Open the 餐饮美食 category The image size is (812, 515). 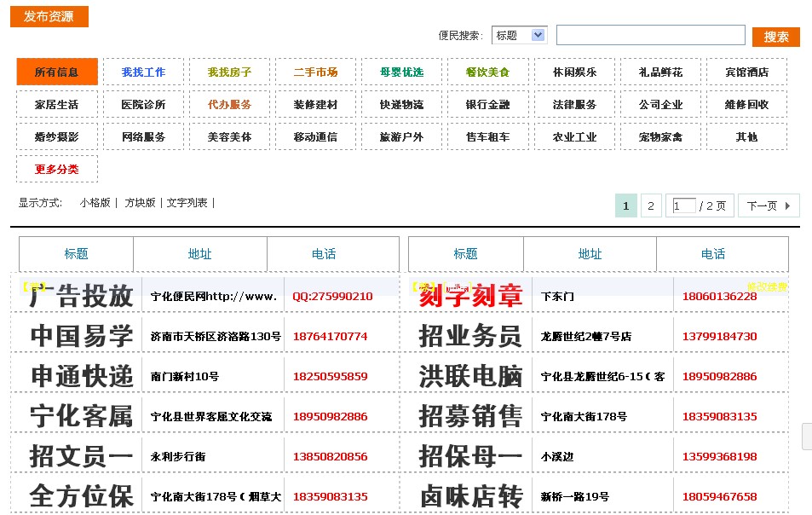(x=487, y=72)
